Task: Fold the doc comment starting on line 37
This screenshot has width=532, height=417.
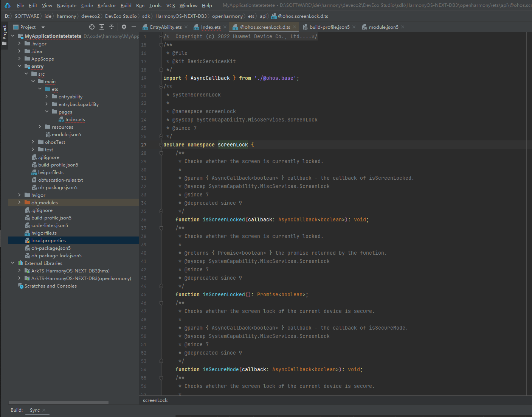Action: tap(161, 228)
